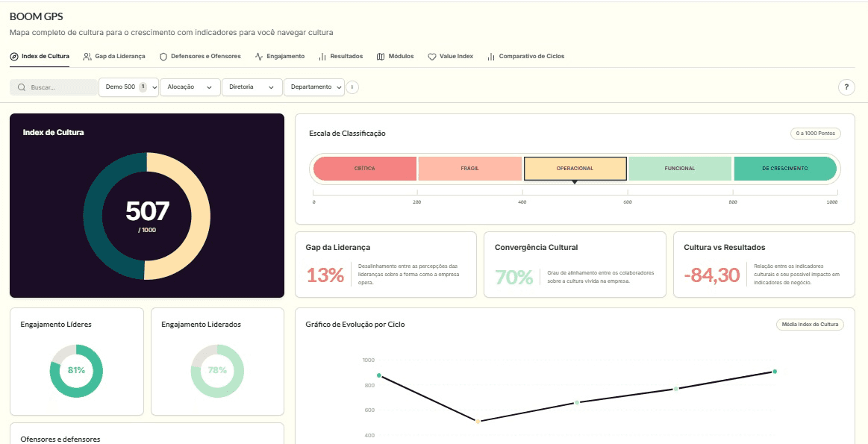Click the people icon for Gap da Liderança
Viewport: 868px width, 444px height.
pyautogui.click(x=87, y=57)
